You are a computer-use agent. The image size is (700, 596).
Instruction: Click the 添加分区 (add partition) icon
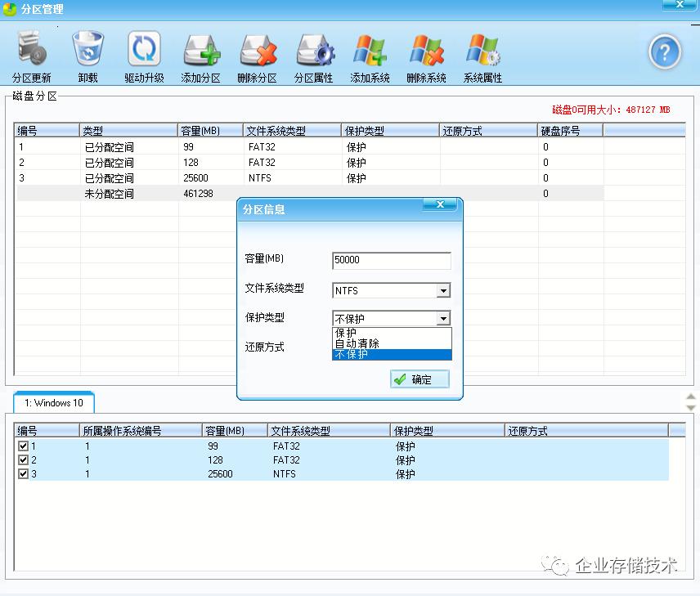pos(201,53)
